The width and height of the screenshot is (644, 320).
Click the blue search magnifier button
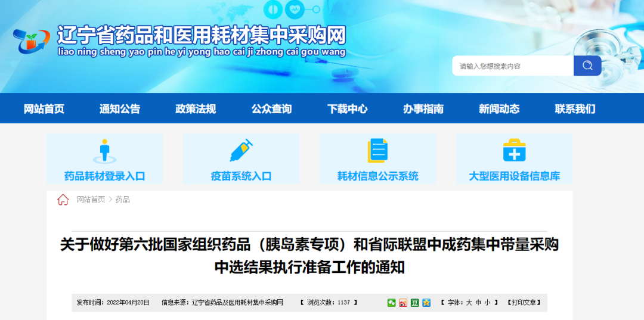(587, 66)
